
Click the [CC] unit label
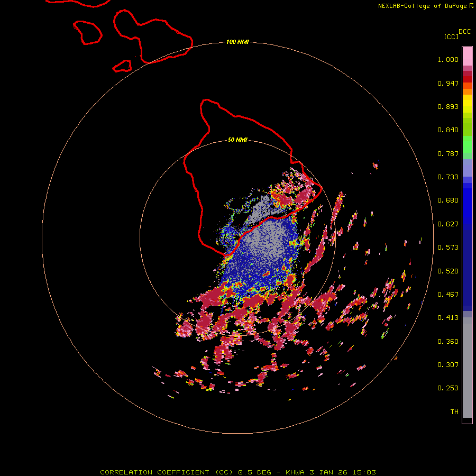[x=451, y=36]
